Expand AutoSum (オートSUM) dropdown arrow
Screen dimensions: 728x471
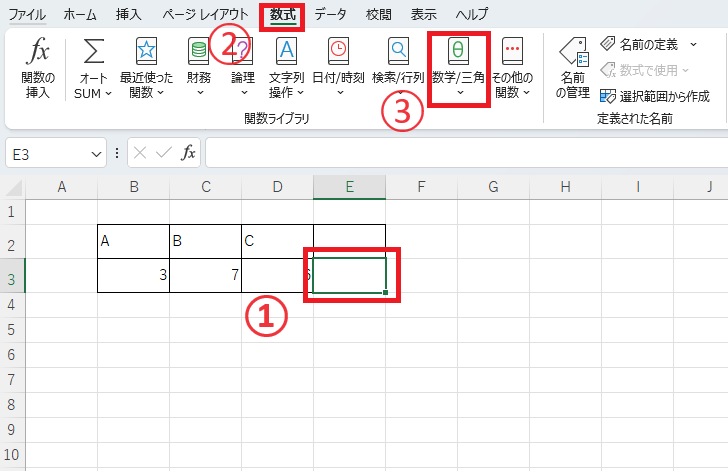(x=108, y=93)
